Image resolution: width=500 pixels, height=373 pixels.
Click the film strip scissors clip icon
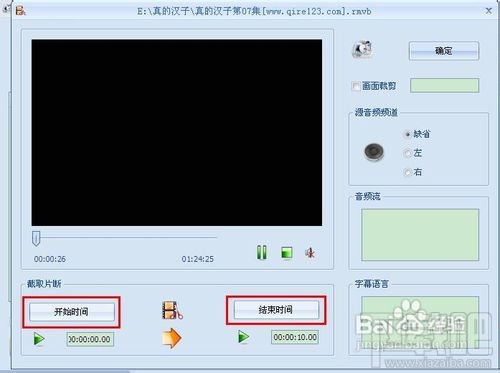pyautogui.click(x=172, y=310)
